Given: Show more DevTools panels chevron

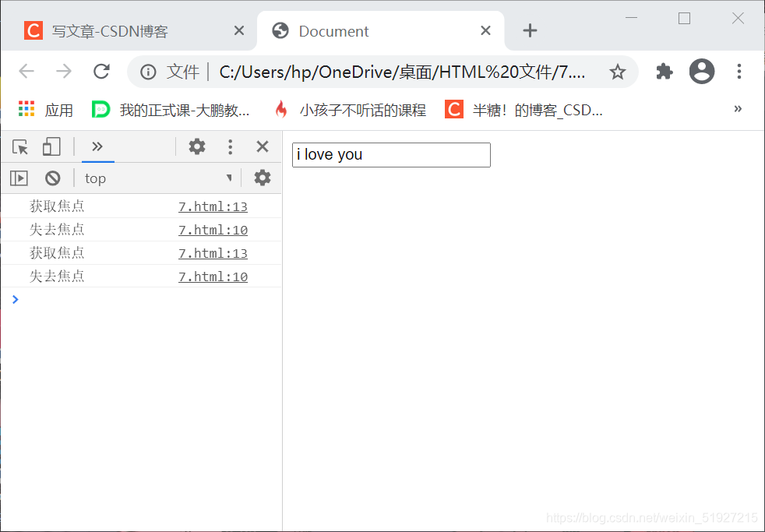Looking at the screenshot, I should tap(97, 146).
